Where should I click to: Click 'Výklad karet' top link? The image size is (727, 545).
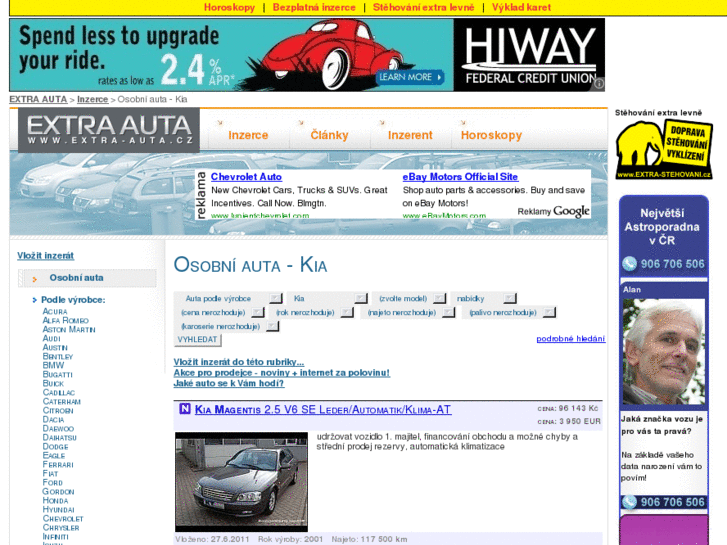tap(521, 7)
